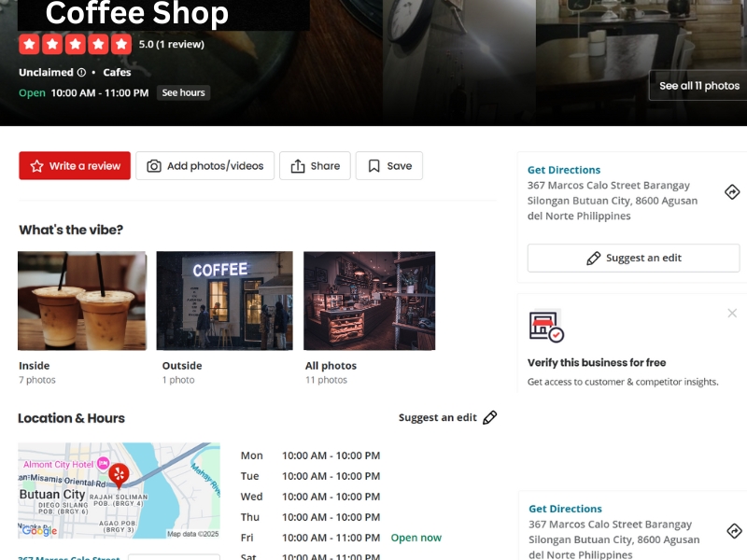Click the 11 photos count under All photos
Viewport: 747px width, 560px height.
tap(326, 380)
